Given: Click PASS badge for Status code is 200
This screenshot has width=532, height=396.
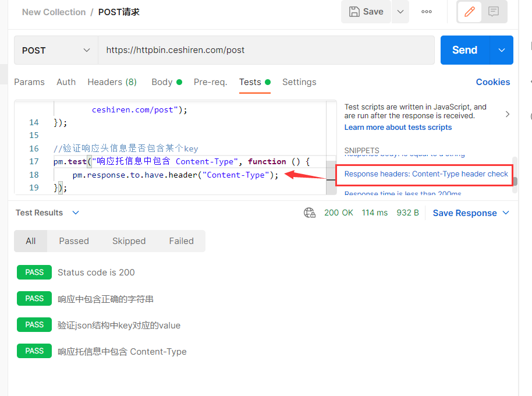Looking at the screenshot, I should point(34,272).
